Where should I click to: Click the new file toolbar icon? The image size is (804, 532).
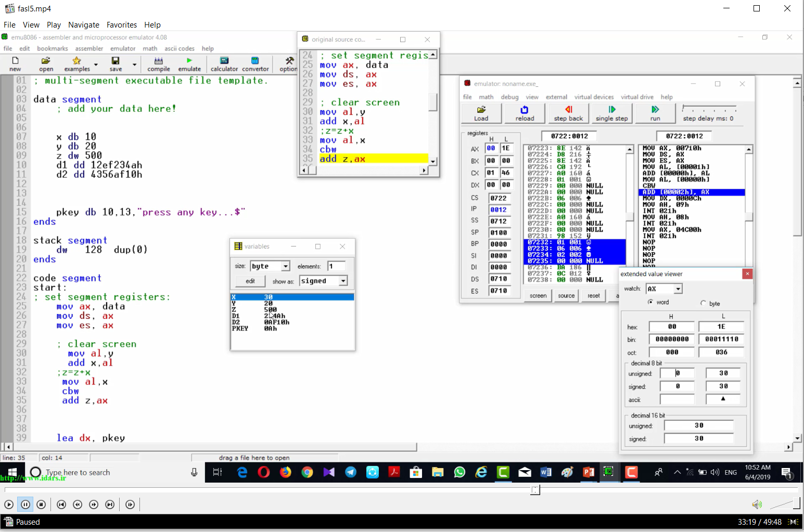pyautogui.click(x=15, y=64)
